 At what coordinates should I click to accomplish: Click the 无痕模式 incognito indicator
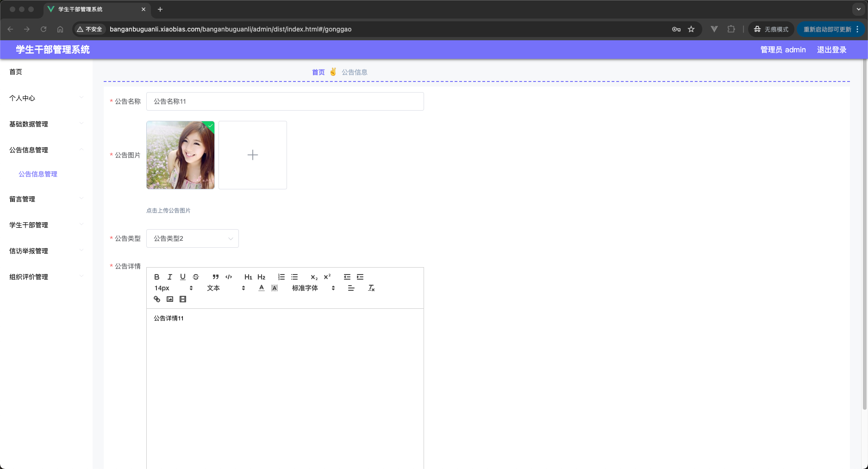click(771, 29)
